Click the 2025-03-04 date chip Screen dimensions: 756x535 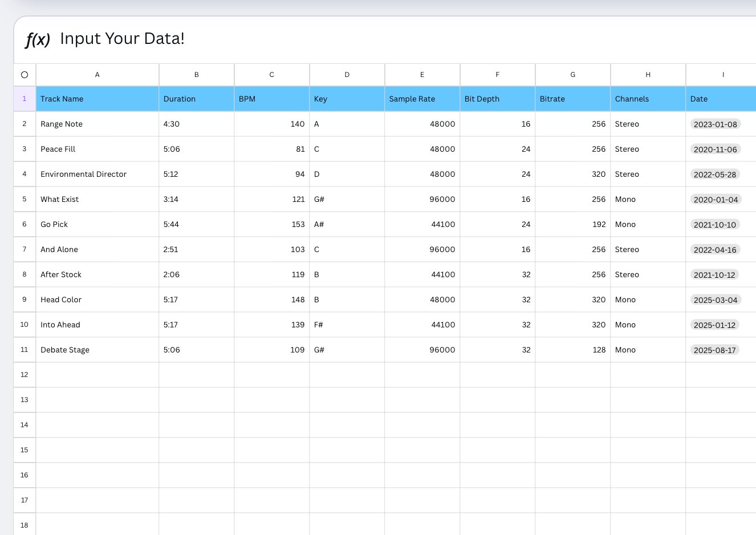point(716,300)
